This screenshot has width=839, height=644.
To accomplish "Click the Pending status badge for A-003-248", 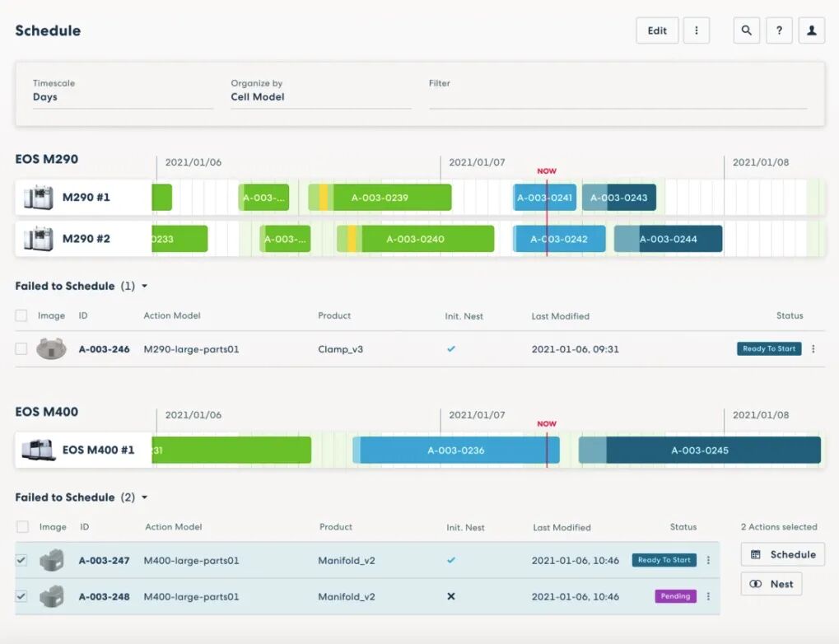I will [675, 596].
